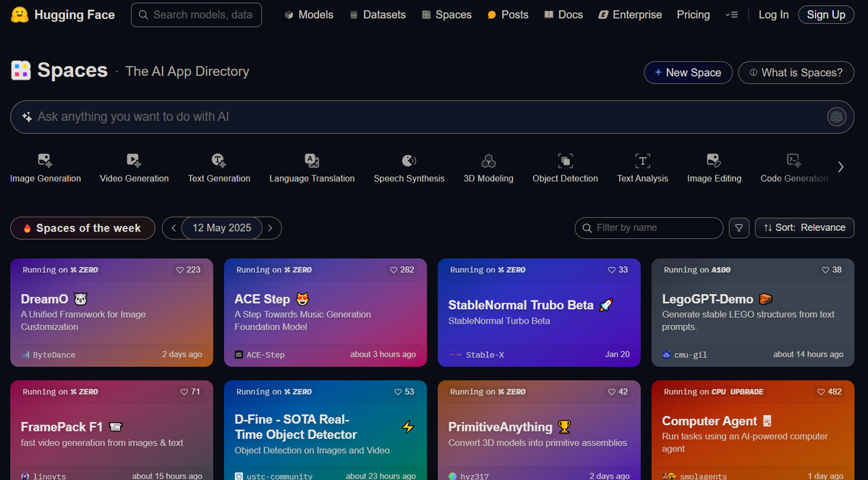Focus the Filter by name field
The image size is (868, 480).
(x=649, y=228)
